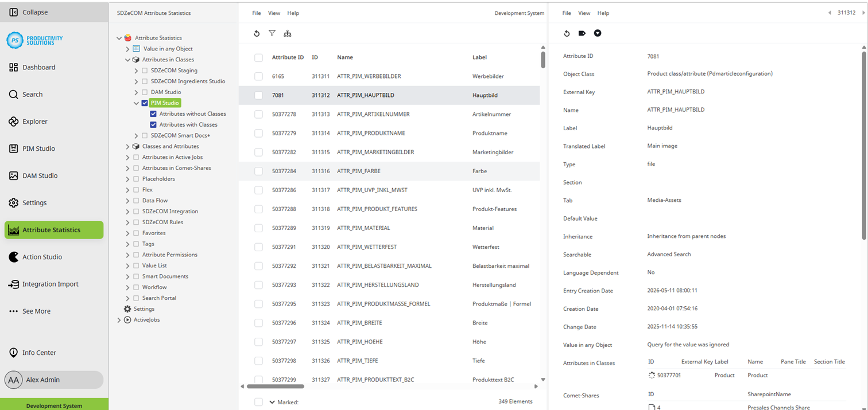
Task: Click the vertical scrollbar of attribute list
Action: pyautogui.click(x=543, y=60)
